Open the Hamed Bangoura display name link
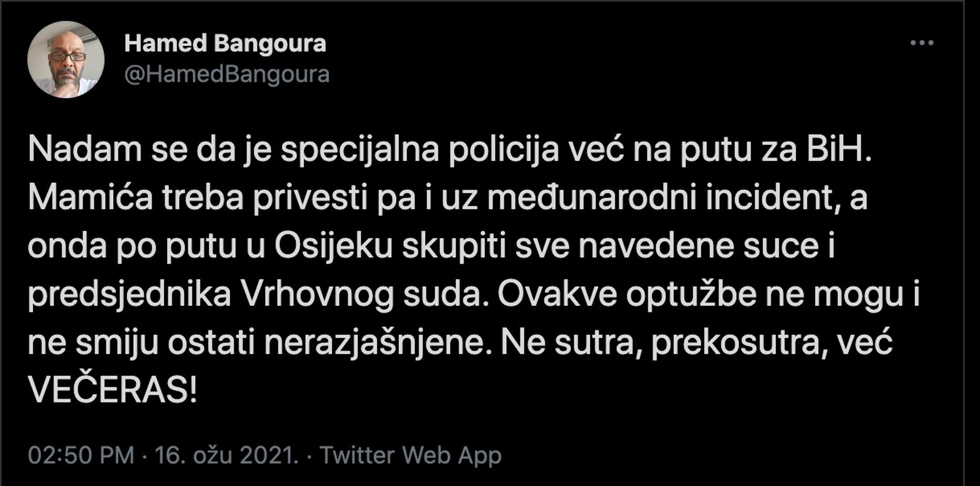Viewport: 980px width, 486px height. (x=225, y=44)
